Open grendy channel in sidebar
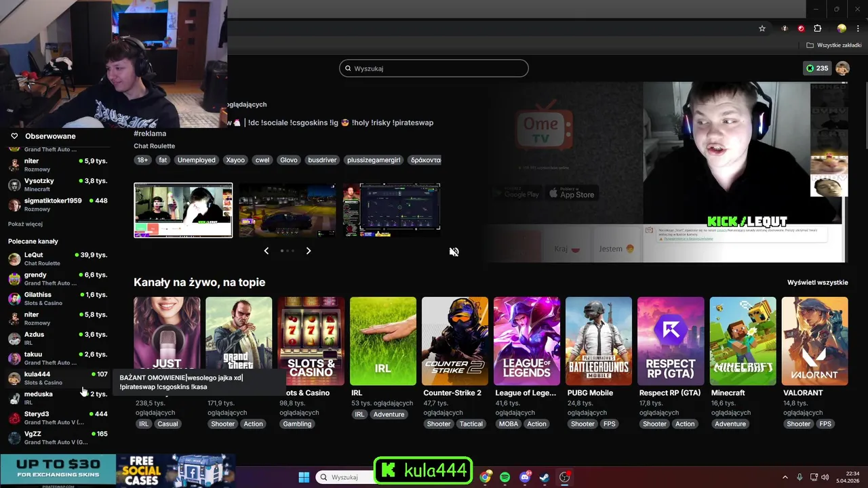868x488 pixels. pos(58,279)
